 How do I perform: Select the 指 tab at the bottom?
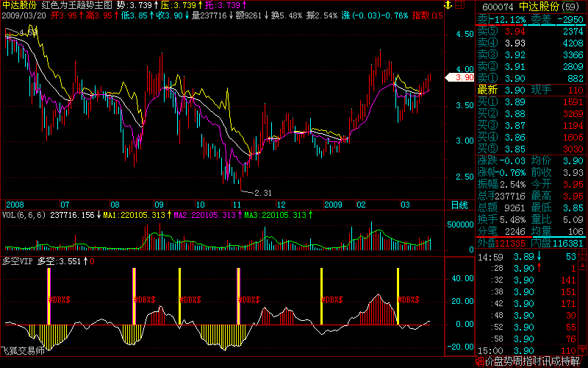[527, 361]
